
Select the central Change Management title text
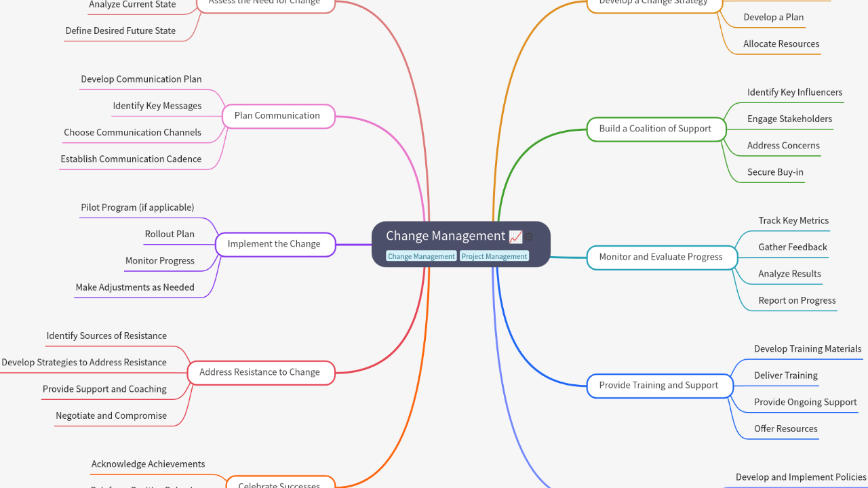click(x=446, y=236)
